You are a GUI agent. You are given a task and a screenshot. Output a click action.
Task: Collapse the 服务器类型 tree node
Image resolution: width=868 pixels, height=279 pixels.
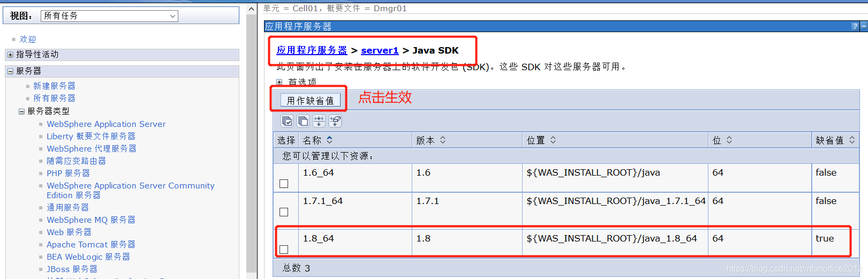(21, 111)
